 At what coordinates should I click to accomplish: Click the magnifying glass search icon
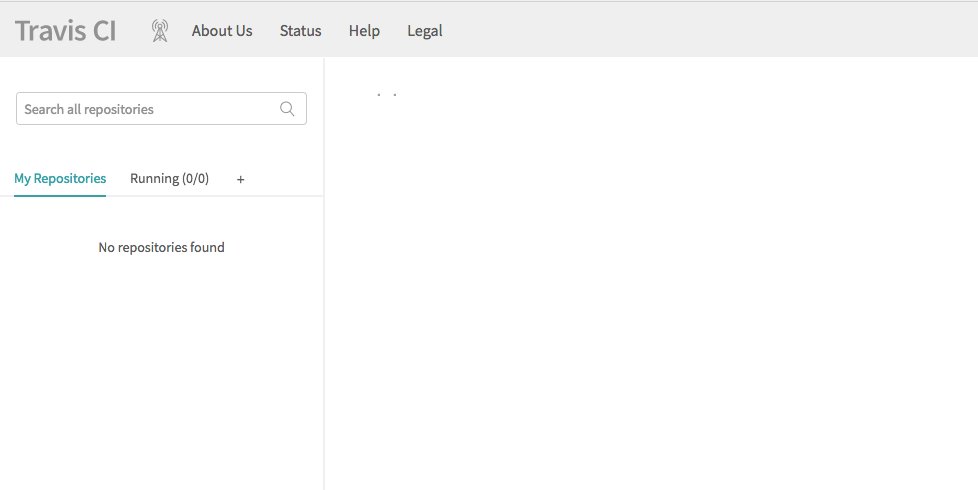pos(287,108)
